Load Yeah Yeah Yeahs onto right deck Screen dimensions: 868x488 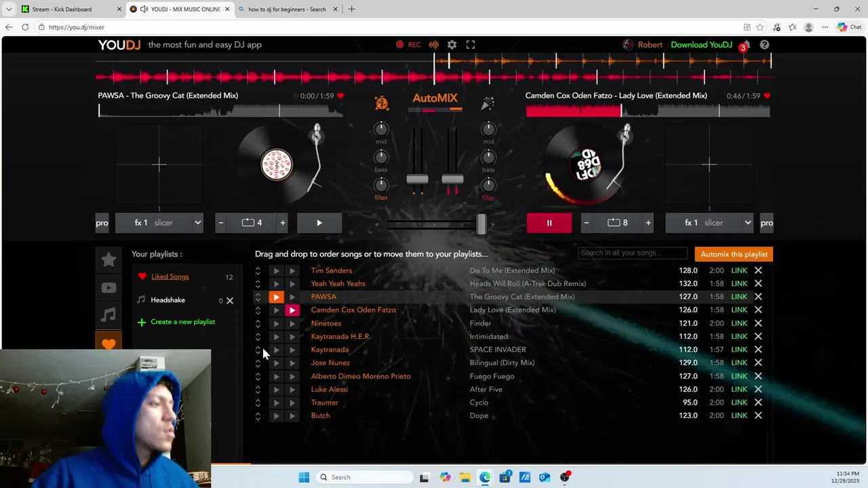292,284
